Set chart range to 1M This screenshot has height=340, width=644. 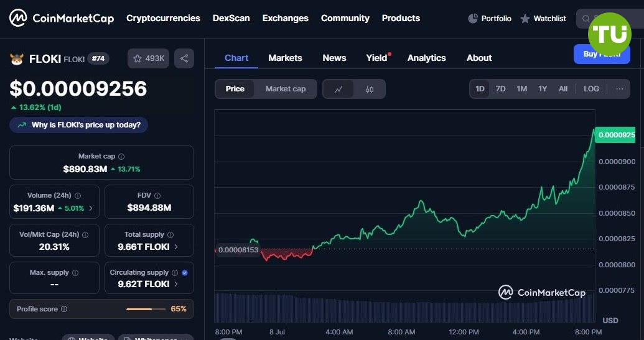[x=521, y=89]
